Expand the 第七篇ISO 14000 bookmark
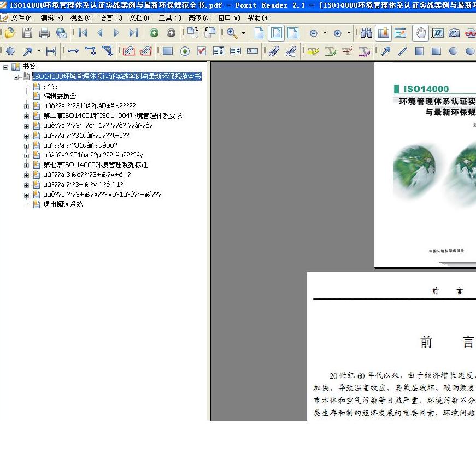The height and width of the screenshot is (459, 476). [x=26, y=166]
